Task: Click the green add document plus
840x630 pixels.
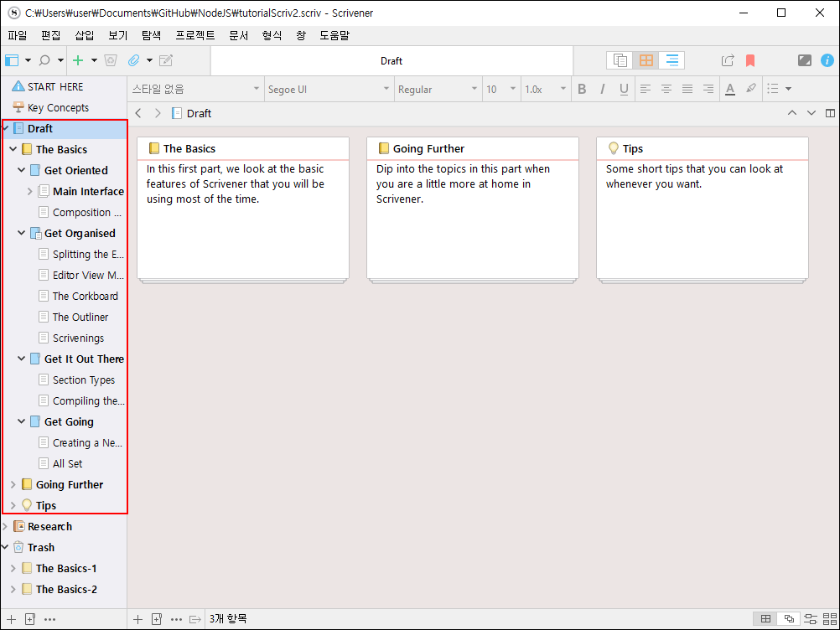Action: tap(78, 60)
